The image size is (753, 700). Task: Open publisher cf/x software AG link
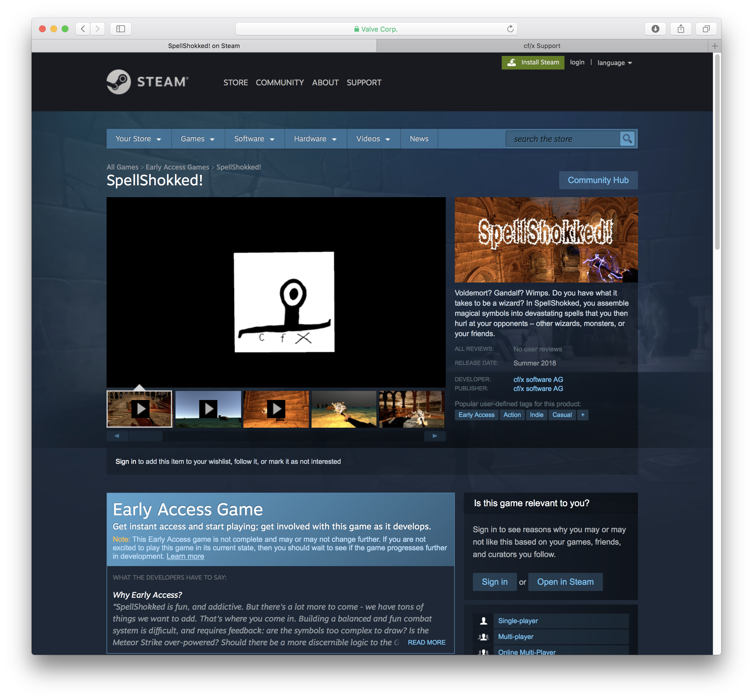pyautogui.click(x=538, y=388)
